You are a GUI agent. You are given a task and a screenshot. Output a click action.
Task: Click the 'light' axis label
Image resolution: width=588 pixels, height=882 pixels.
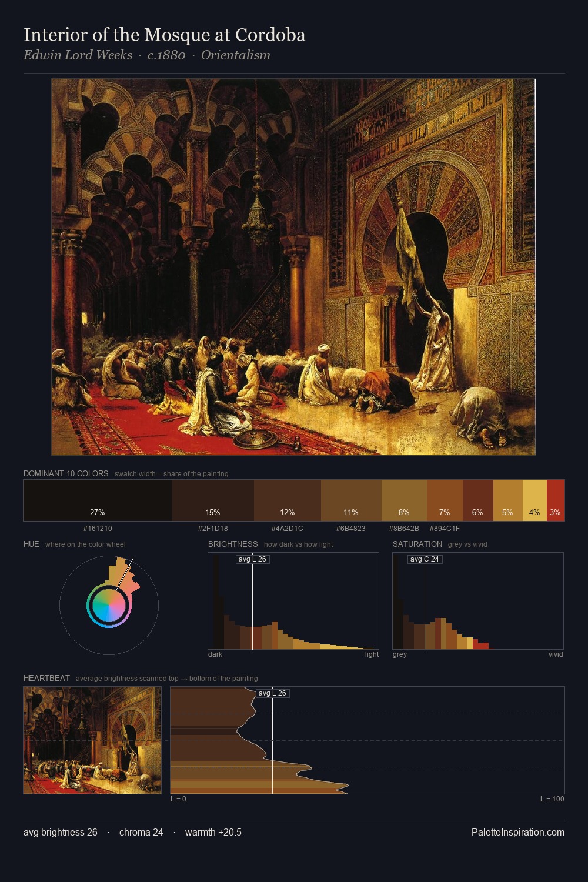(372, 654)
